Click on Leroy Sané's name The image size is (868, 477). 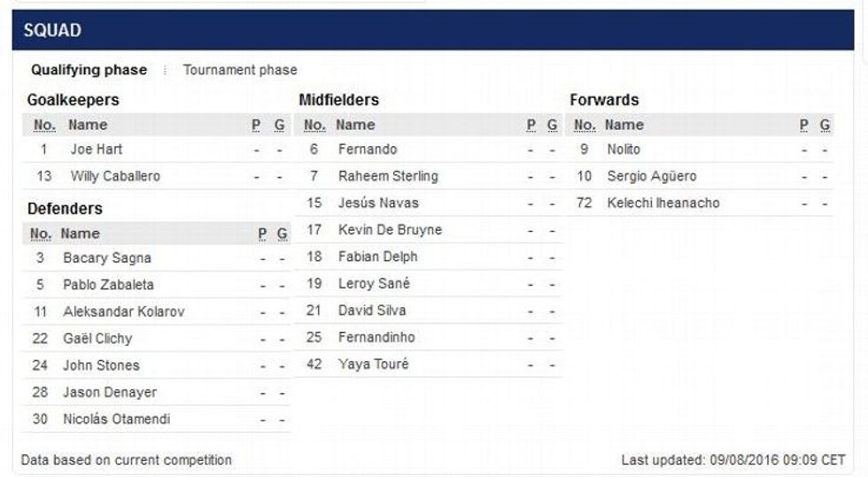pos(374,284)
